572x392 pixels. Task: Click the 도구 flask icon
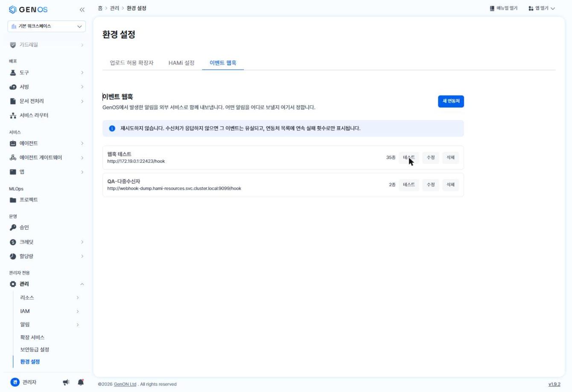13,73
